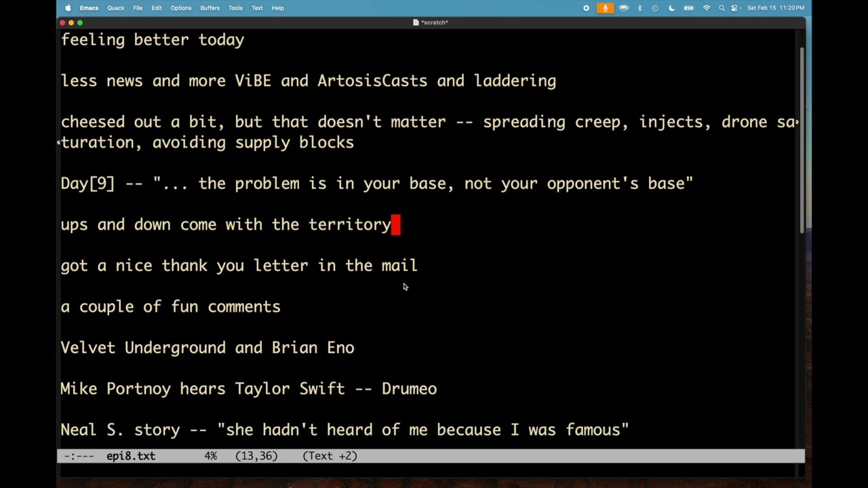The image size is (868, 488).
Task: Click the orange microphone indicator
Action: (x=605, y=8)
